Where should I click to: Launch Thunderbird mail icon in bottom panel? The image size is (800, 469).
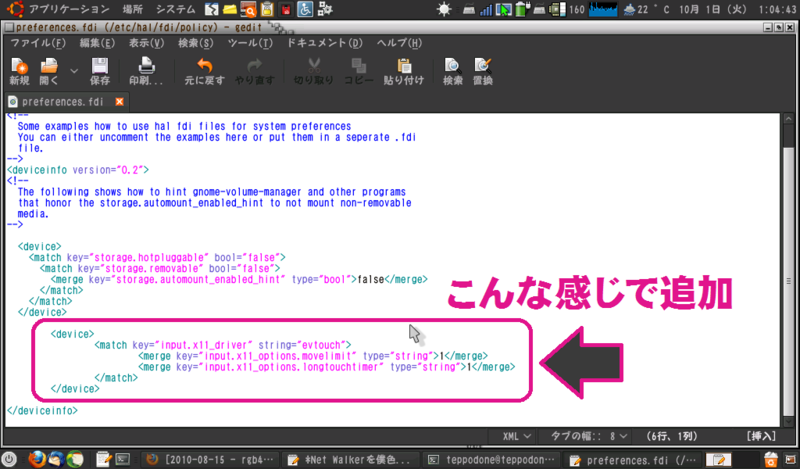coord(56,459)
